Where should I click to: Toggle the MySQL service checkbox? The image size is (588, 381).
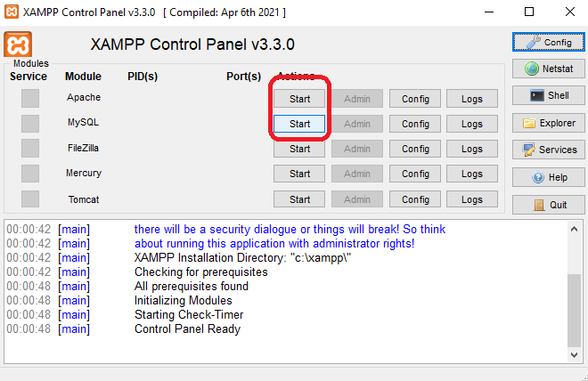click(30, 123)
